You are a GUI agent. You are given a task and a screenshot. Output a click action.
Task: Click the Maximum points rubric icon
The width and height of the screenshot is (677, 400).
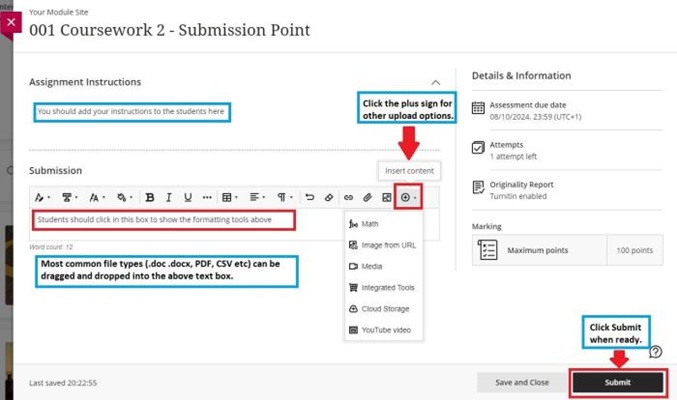487,250
